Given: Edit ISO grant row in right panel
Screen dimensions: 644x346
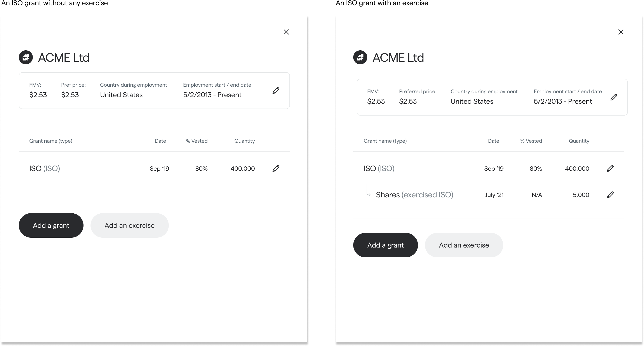Looking at the screenshot, I should 610,169.
